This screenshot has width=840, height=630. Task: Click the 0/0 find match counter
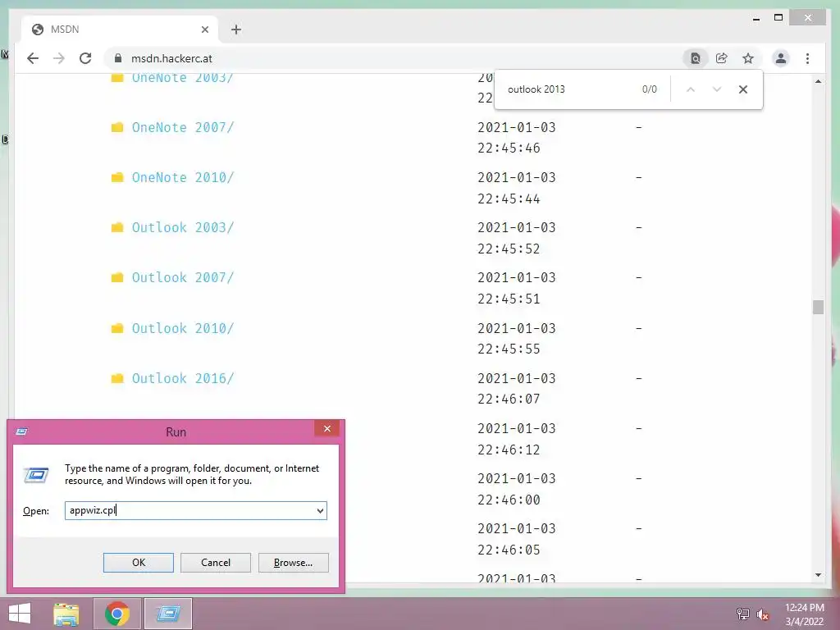tap(650, 89)
